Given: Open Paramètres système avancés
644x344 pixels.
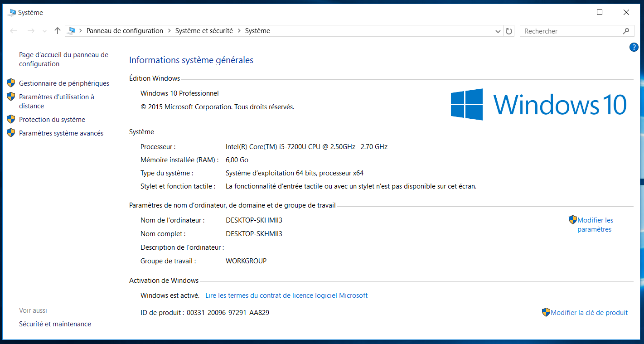Looking at the screenshot, I should [x=61, y=133].
